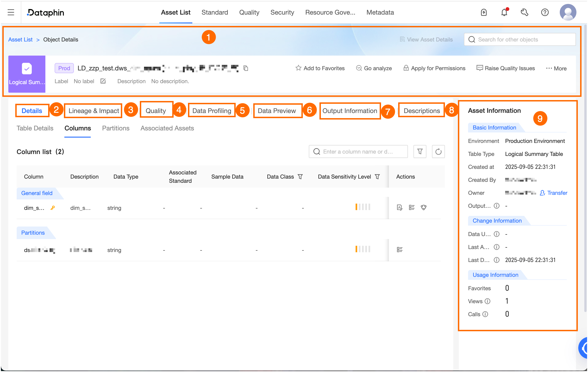588x372 pixels.
Task: Select the Columns sub-tab
Action: click(78, 128)
